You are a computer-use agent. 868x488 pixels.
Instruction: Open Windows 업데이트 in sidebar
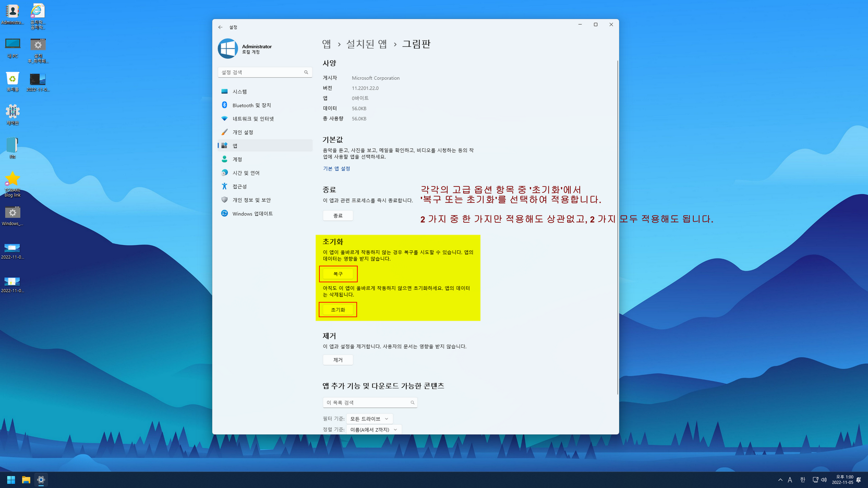265,214
